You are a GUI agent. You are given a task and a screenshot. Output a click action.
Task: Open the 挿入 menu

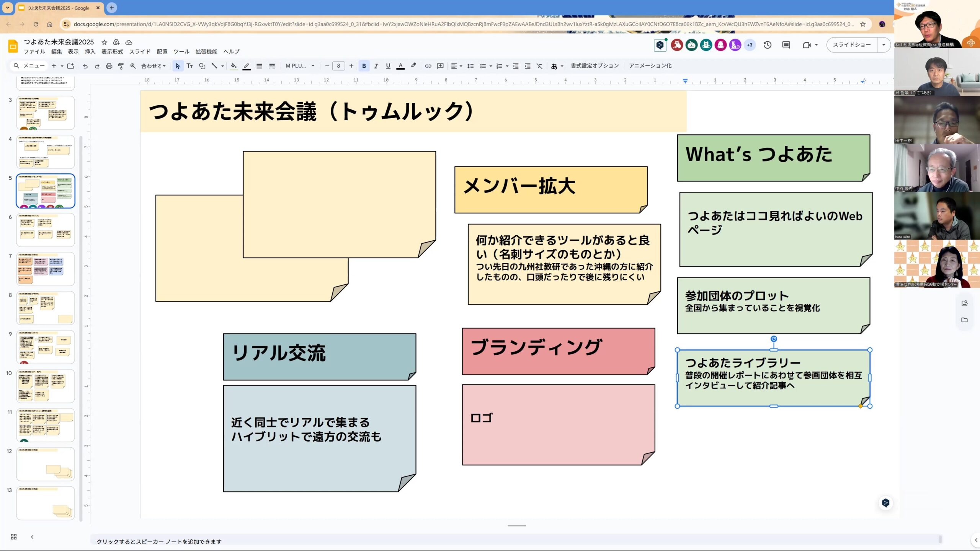coord(90,52)
